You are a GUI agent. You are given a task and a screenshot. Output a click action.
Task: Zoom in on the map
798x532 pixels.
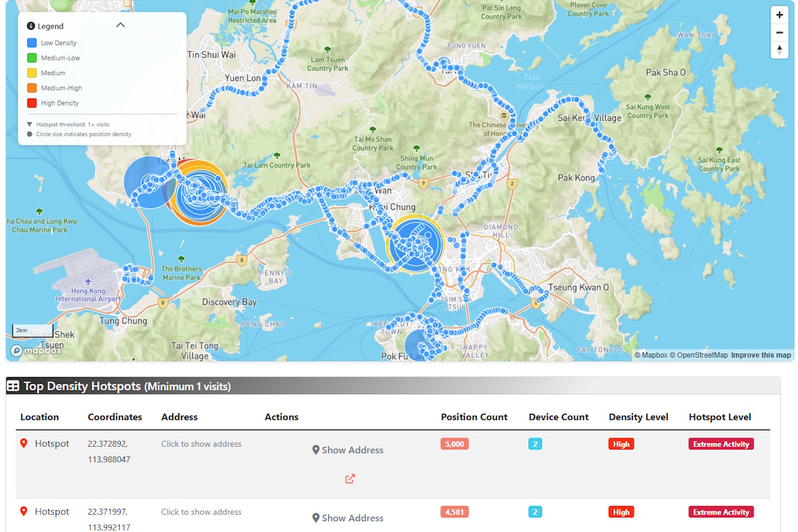tap(779, 15)
